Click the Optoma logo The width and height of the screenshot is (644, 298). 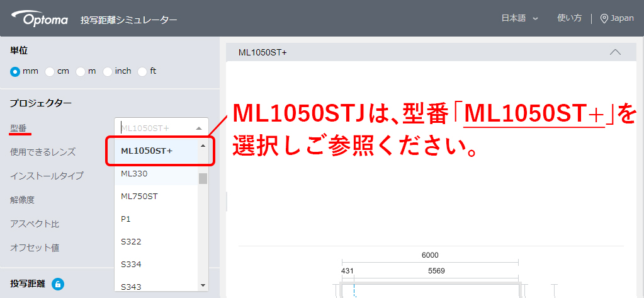[40, 18]
